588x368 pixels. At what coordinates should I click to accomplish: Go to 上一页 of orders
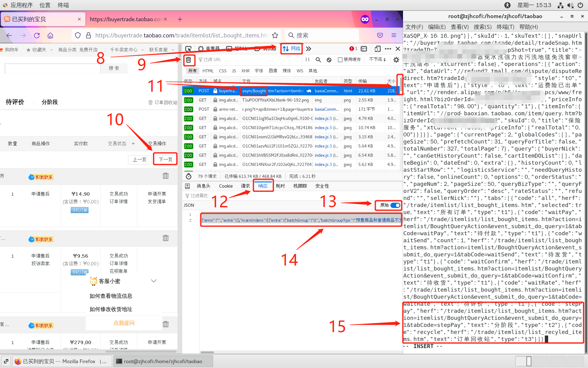pos(139,159)
